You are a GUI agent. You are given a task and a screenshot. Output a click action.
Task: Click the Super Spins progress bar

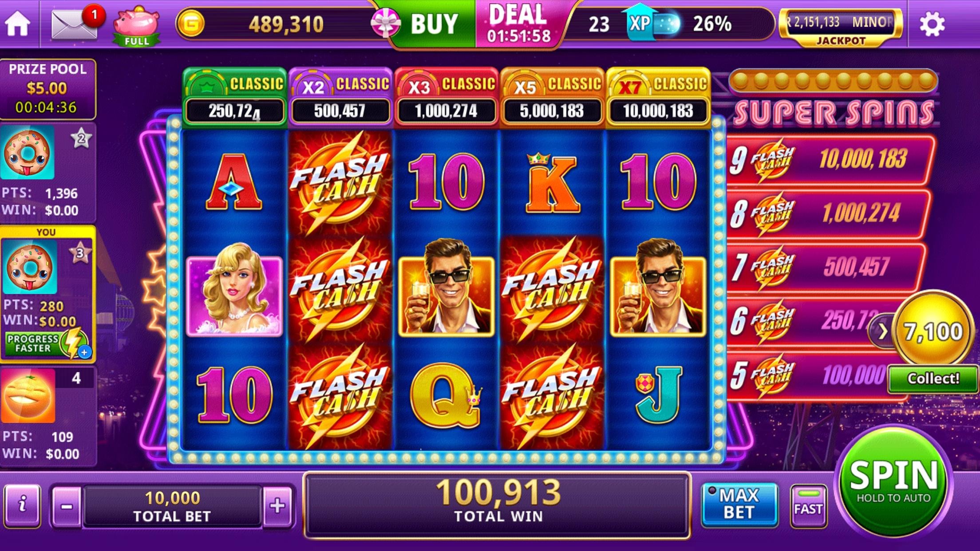(833, 81)
